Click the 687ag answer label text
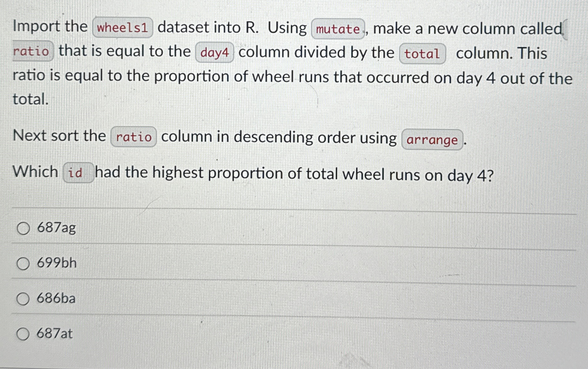Screen dimensions: 588x369 (56, 228)
